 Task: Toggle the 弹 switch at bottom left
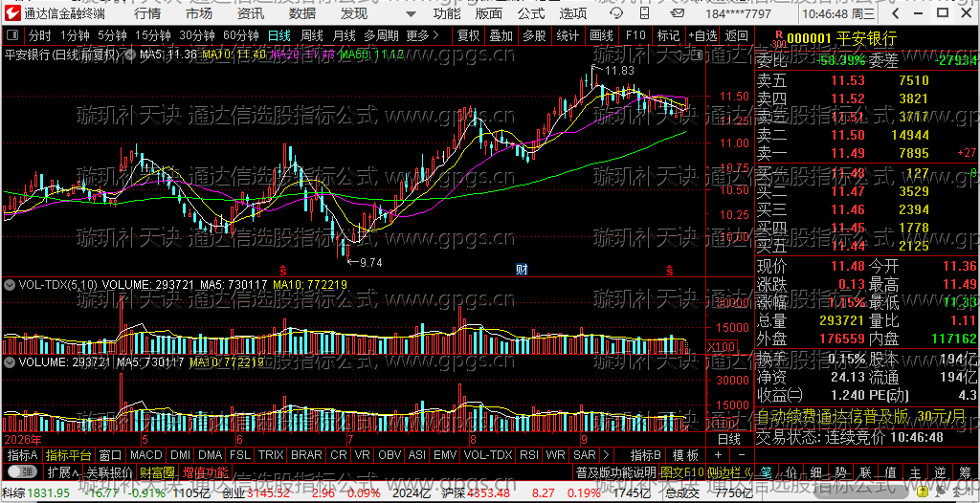(22, 470)
